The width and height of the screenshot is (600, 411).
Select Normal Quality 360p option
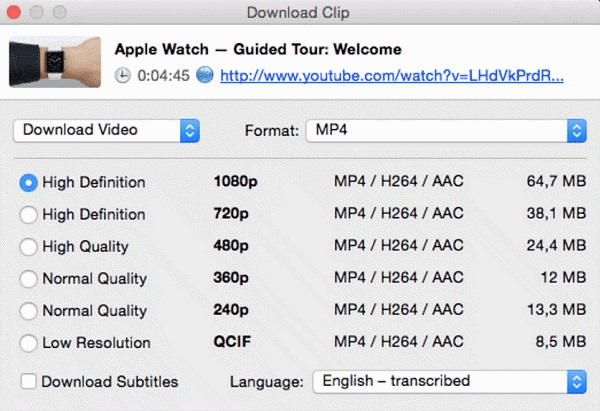tap(28, 279)
